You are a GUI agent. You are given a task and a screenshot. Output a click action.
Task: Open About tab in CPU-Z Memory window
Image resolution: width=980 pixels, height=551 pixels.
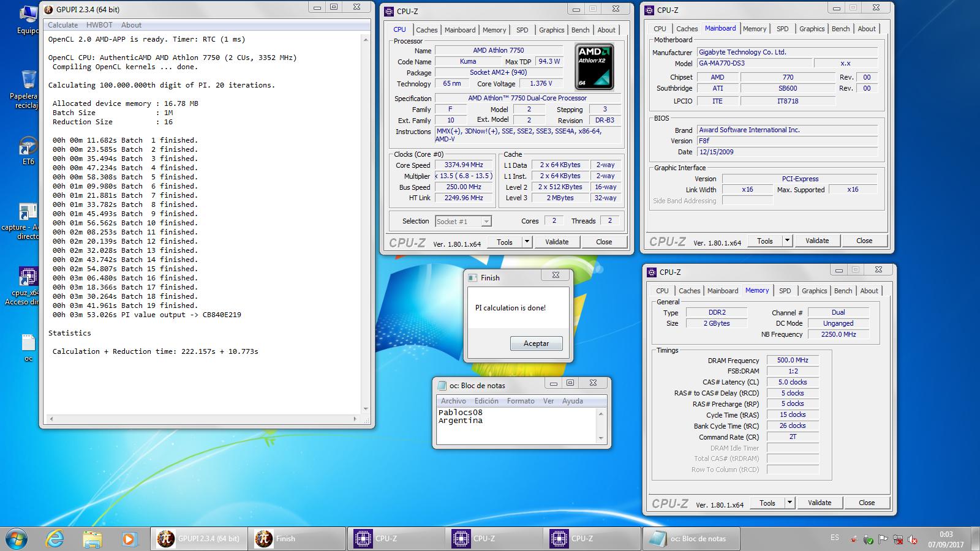coord(869,291)
